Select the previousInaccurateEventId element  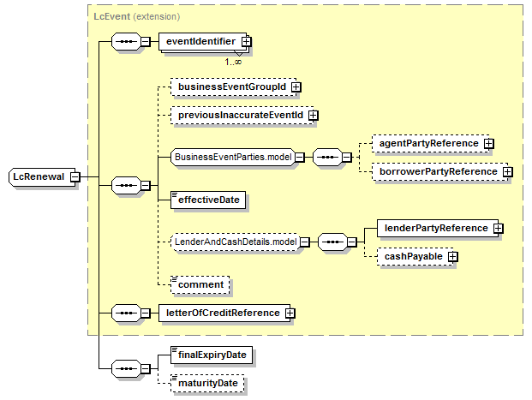tap(242, 116)
